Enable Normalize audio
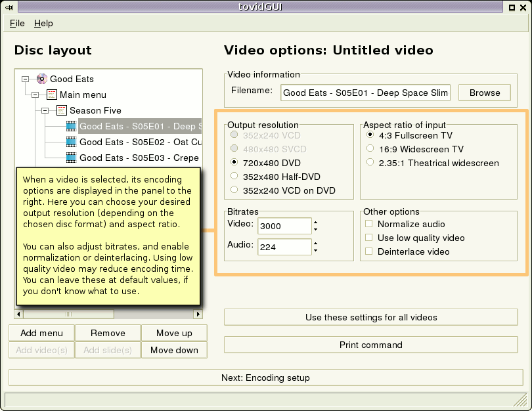This screenshot has height=411, width=532. (x=370, y=224)
